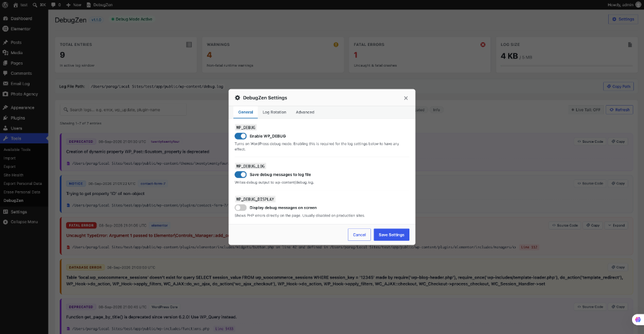Click the WordPress logo in admin bar

pos(5,5)
